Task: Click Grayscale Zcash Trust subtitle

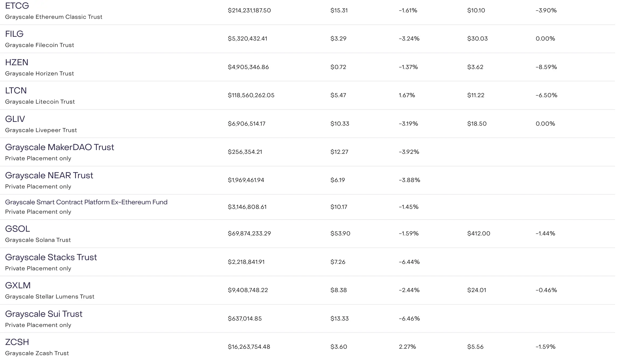Action: click(x=37, y=353)
